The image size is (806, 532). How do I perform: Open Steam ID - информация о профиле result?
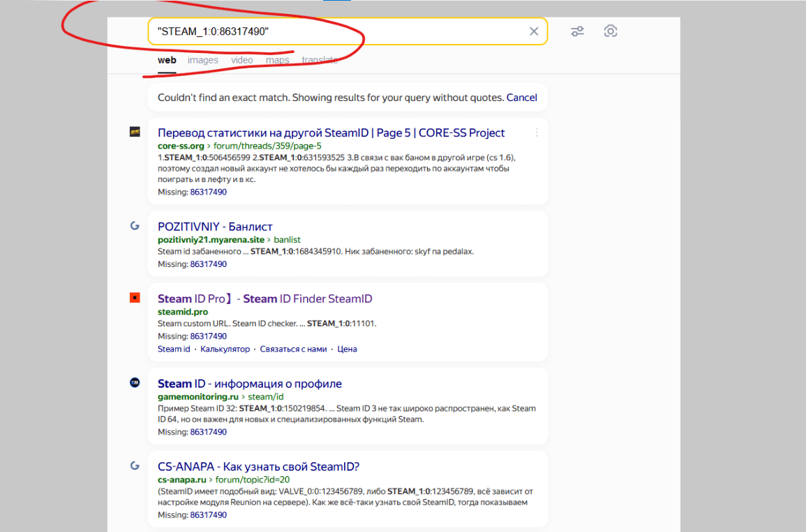250,383
